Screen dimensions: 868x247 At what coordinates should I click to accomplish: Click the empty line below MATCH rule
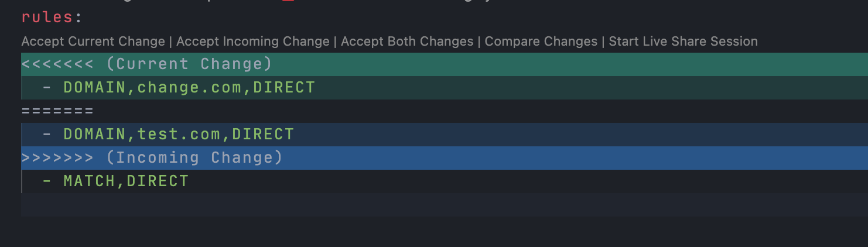pyautogui.click(x=444, y=205)
